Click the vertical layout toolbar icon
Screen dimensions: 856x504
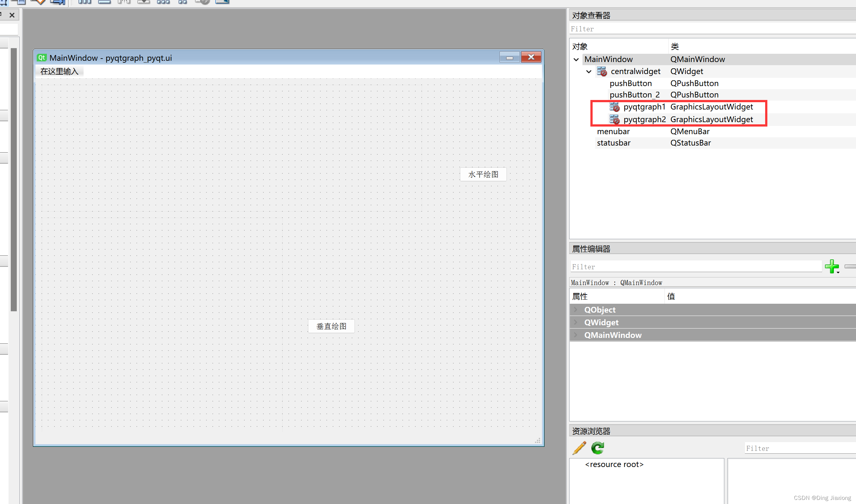point(104,2)
